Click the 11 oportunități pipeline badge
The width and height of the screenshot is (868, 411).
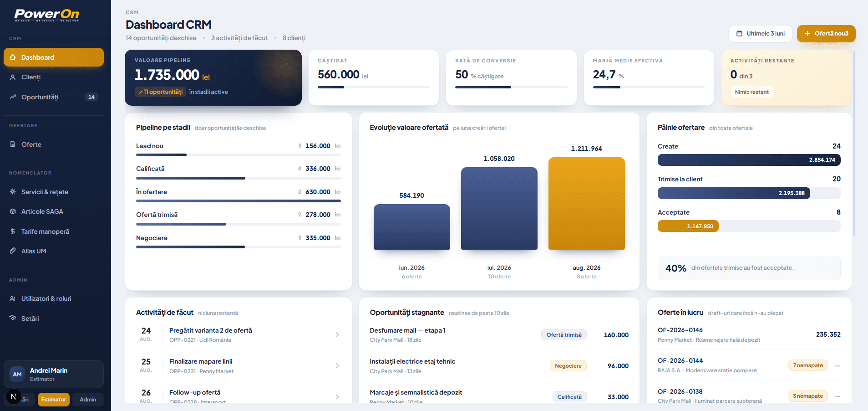tap(161, 92)
